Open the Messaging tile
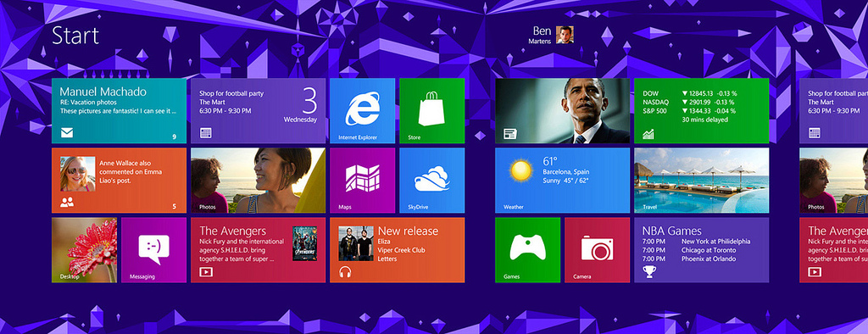The width and height of the screenshot is (868, 334). [x=154, y=250]
